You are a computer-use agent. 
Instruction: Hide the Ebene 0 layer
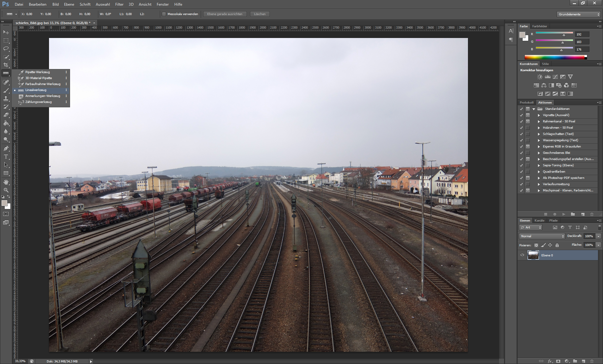tap(522, 255)
